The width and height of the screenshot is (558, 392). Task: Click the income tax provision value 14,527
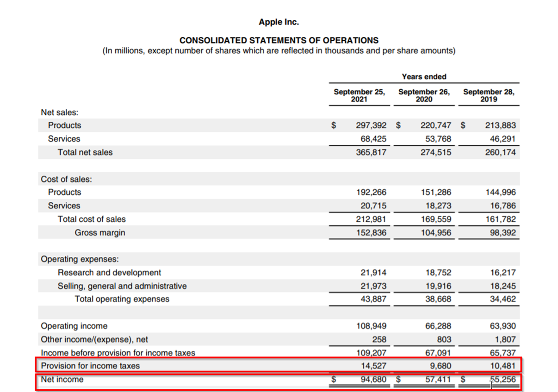click(x=373, y=366)
